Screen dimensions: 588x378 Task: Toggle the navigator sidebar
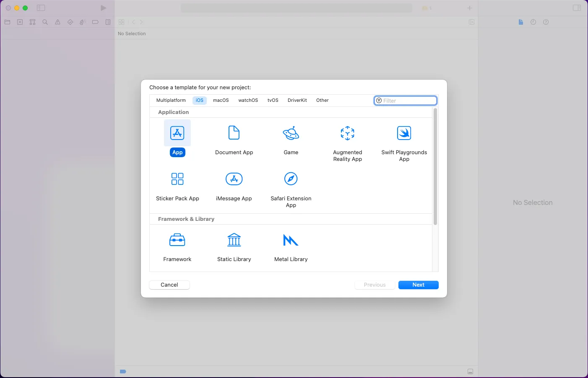pos(41,8)
